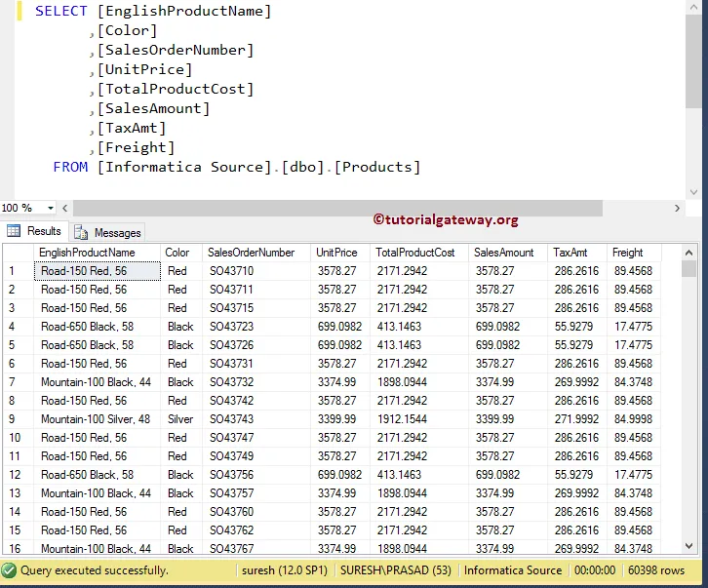
Task: Select the Freight column header
Action: click(x=634, y=253)
